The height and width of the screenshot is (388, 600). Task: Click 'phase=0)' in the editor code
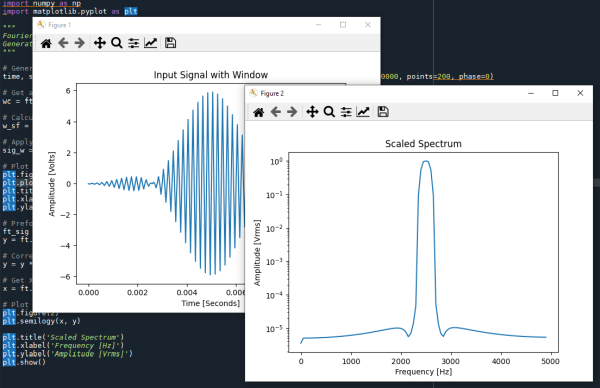coord(476,77)
